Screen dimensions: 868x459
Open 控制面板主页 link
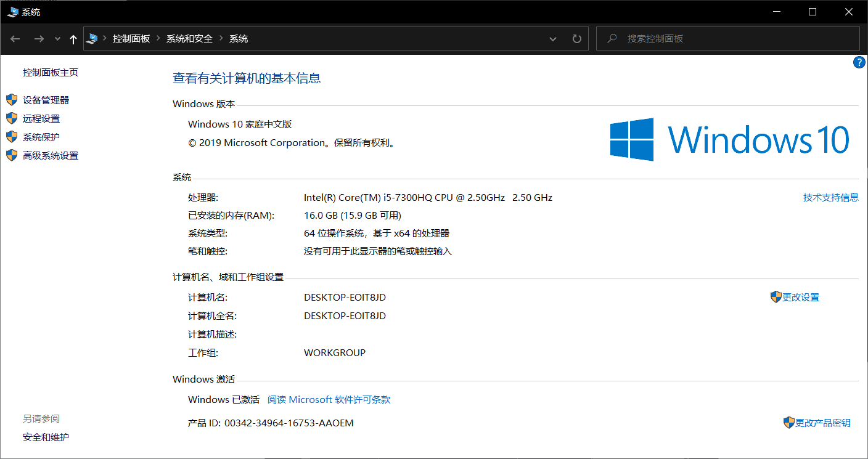(51, 73)
